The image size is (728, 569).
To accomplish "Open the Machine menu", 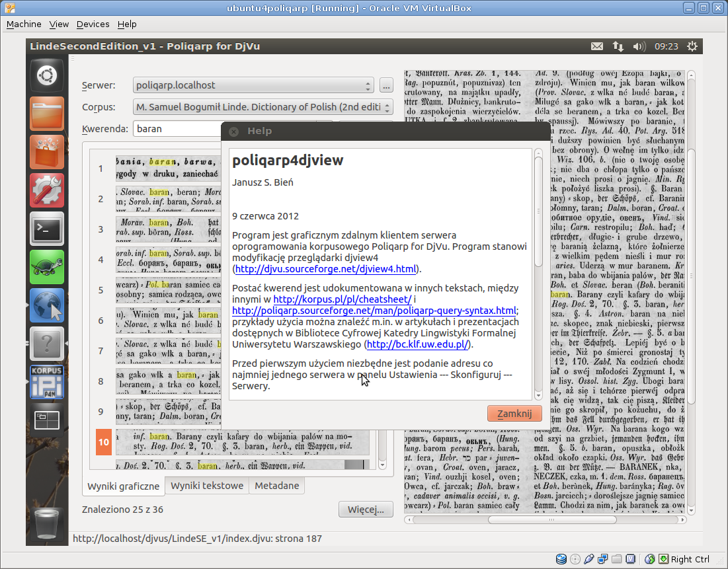I will (24, 24).
